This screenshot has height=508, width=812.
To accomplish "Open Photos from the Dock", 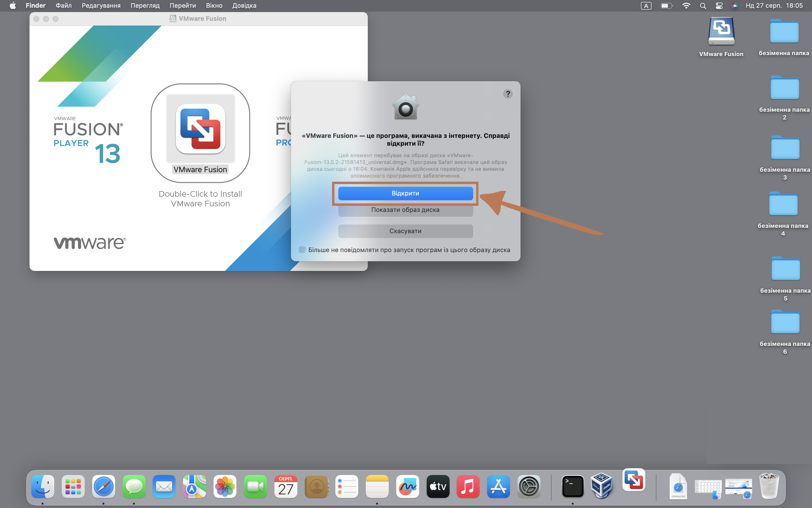I will 225,486.
